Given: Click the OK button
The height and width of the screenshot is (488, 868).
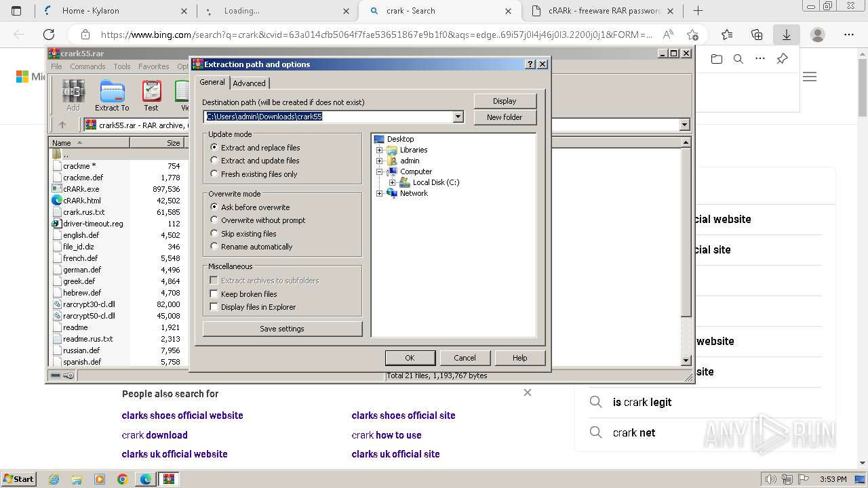Looking at the screenshot, I should [410, 358].
